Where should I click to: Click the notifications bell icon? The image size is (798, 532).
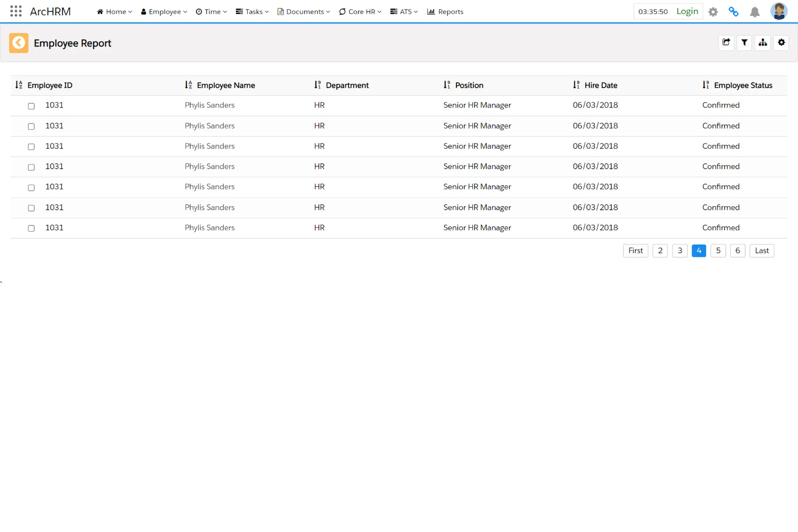click(755, 12)
